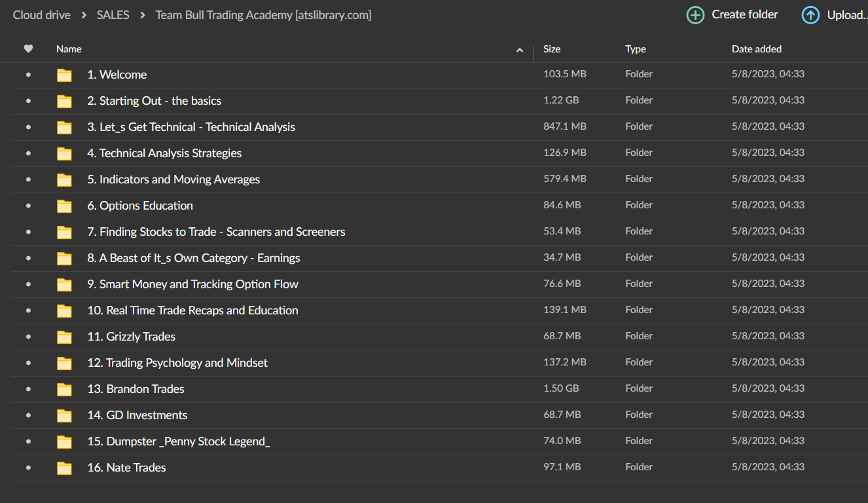Open the 5. Indicators and Moving Averages folder
Screen dimensions: 868x503
(x=173, y=179)
